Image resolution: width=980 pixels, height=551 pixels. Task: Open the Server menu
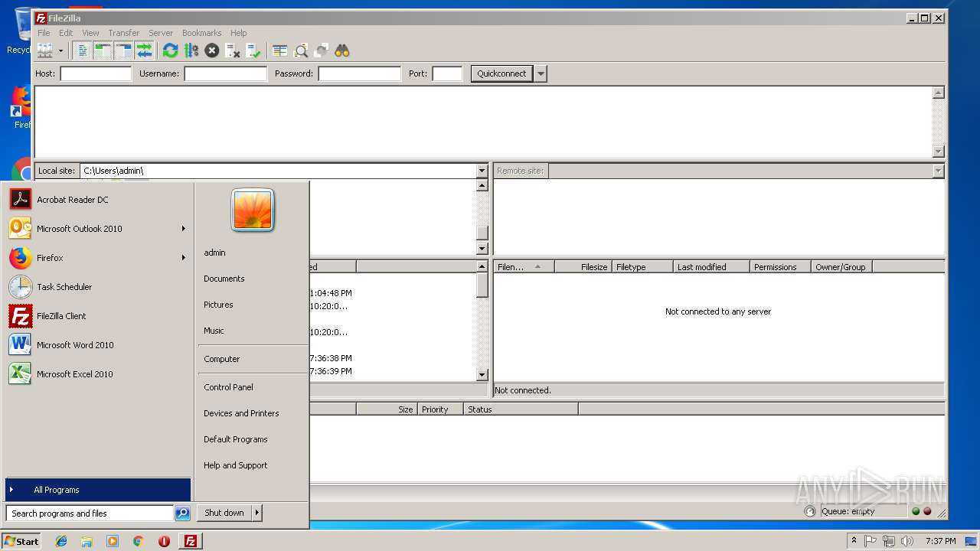pyautogui.click(x=161, y=33)
